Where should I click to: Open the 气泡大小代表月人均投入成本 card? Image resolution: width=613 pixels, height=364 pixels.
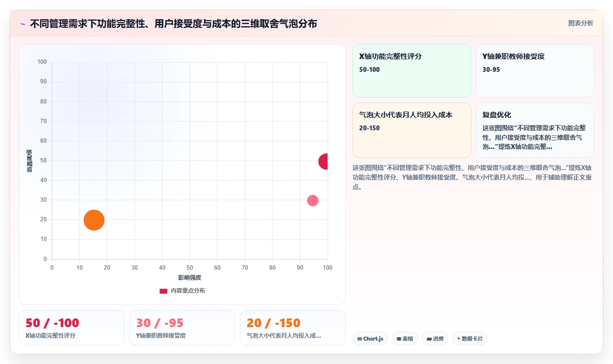tap(412, 130)
